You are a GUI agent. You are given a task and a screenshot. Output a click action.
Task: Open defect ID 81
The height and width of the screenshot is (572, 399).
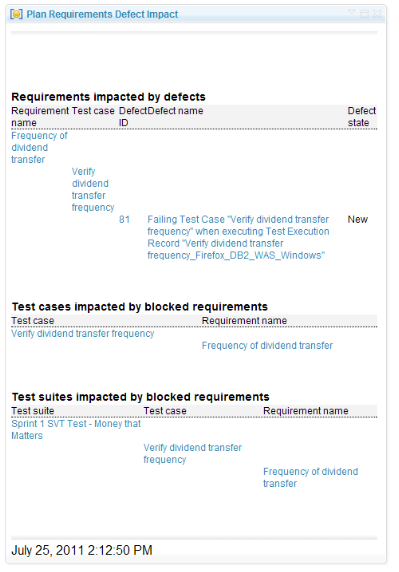click(124, 219)
